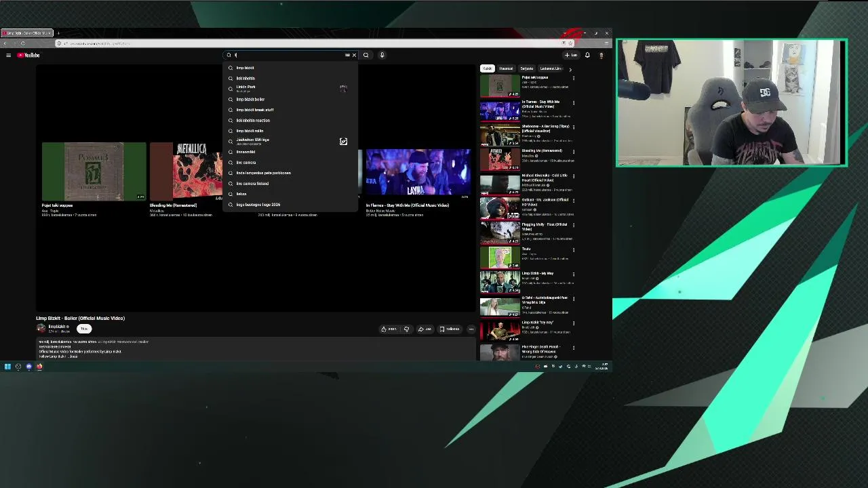This screenshot has height=488, width=868.
Task: Open the Create (Luo) button
Action: 570,55
